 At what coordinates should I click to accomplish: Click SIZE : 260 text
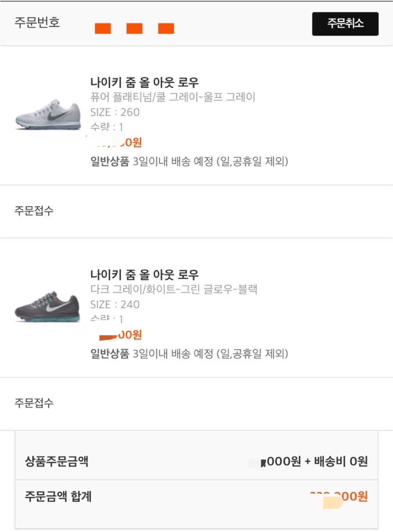coord(115,112)
